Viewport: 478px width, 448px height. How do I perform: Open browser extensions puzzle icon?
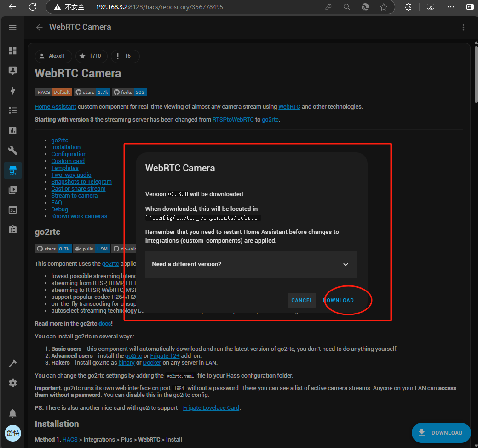pos(408,7)
